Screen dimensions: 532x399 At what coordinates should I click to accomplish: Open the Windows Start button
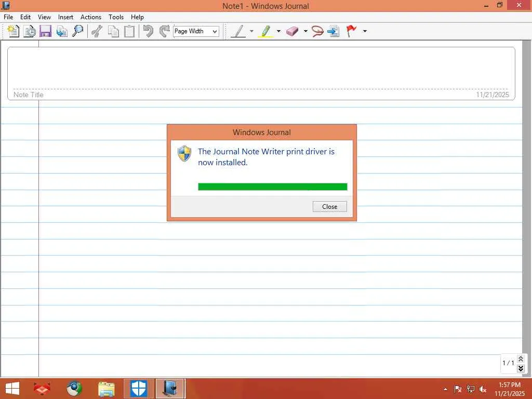pos(12,389)
